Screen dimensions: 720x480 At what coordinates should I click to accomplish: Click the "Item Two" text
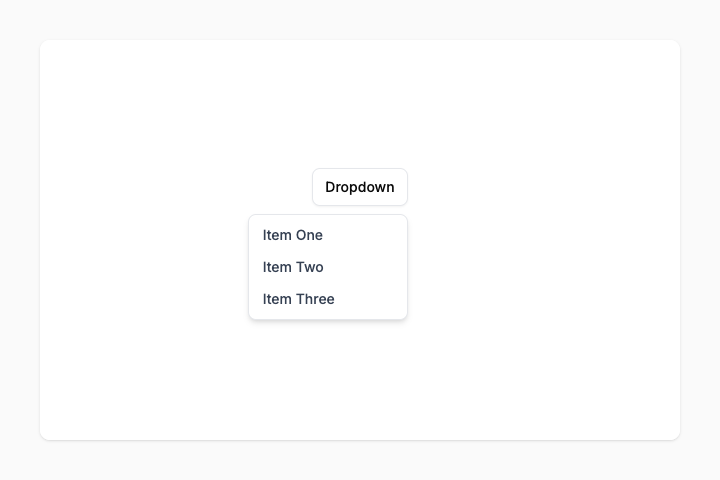(293, 267)
